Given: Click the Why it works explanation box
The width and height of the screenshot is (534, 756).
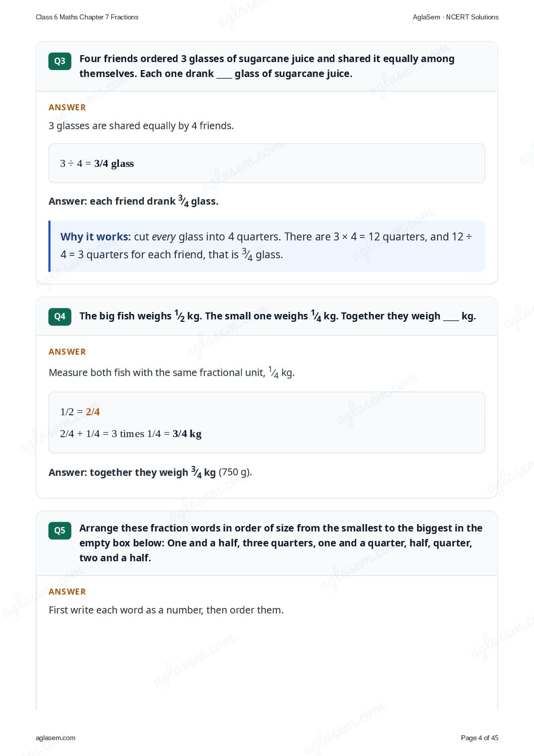Looking at the screenshot, I should 267,246.
